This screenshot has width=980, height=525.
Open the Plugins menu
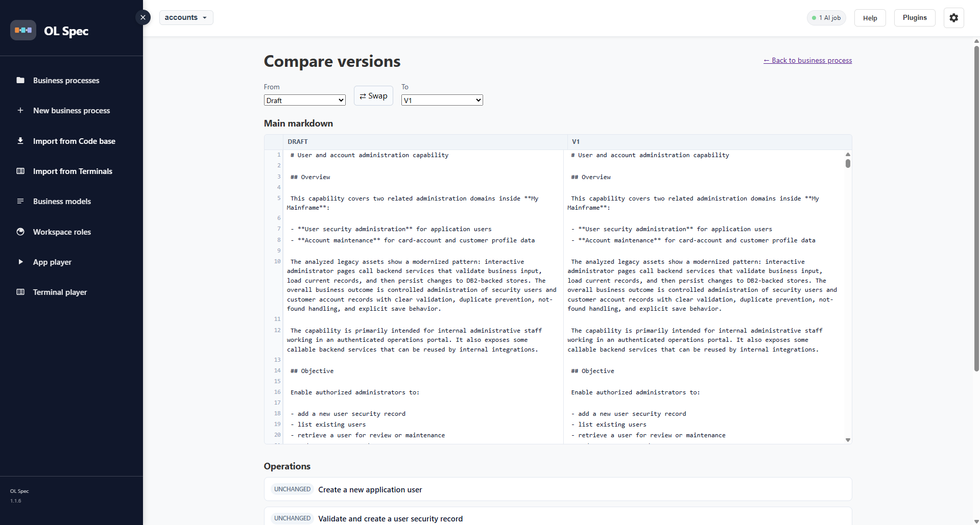(x=914, y=18)
